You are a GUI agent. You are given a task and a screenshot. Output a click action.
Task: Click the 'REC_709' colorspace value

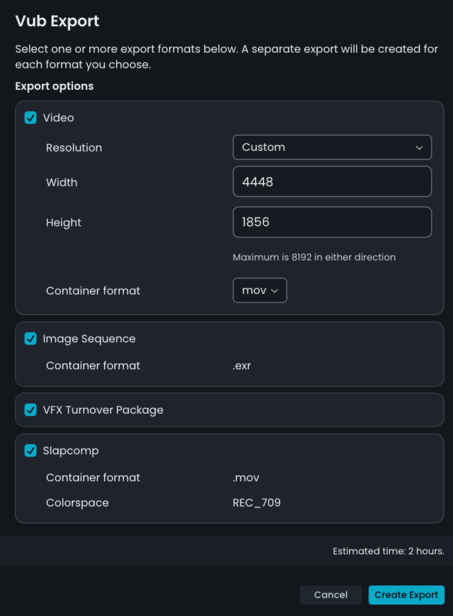tap(257, 503)
